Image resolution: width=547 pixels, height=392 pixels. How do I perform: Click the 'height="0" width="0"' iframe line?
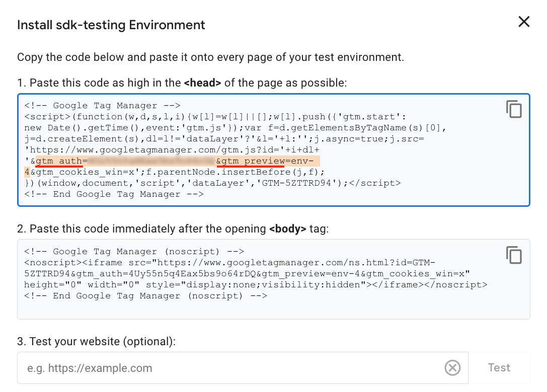(256, 284)
